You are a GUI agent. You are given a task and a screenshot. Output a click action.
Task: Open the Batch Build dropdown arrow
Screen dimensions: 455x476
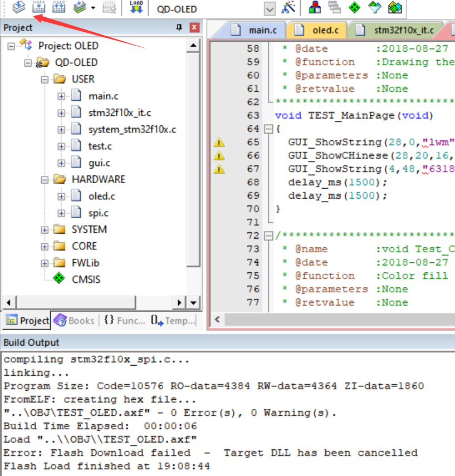(x=93, y=8)
